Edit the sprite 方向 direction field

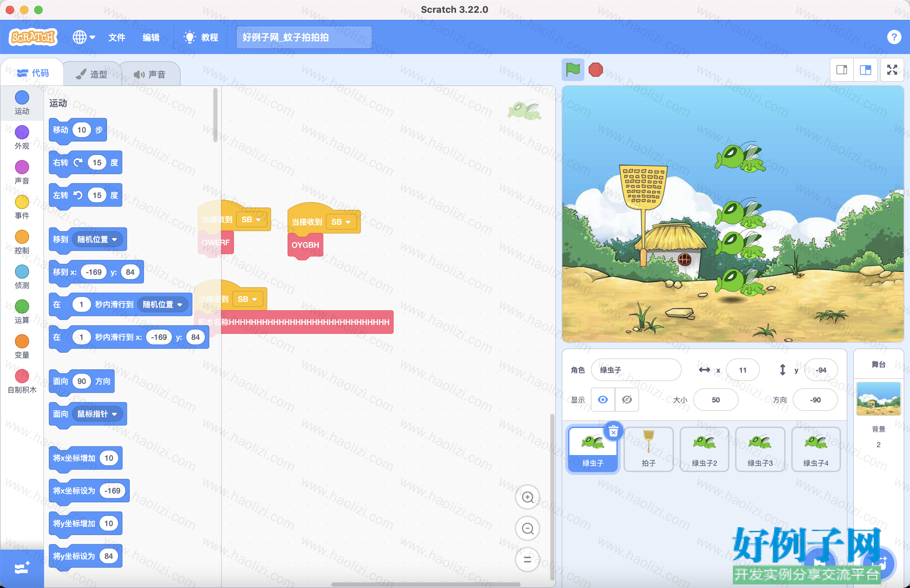tap(815, 400)
